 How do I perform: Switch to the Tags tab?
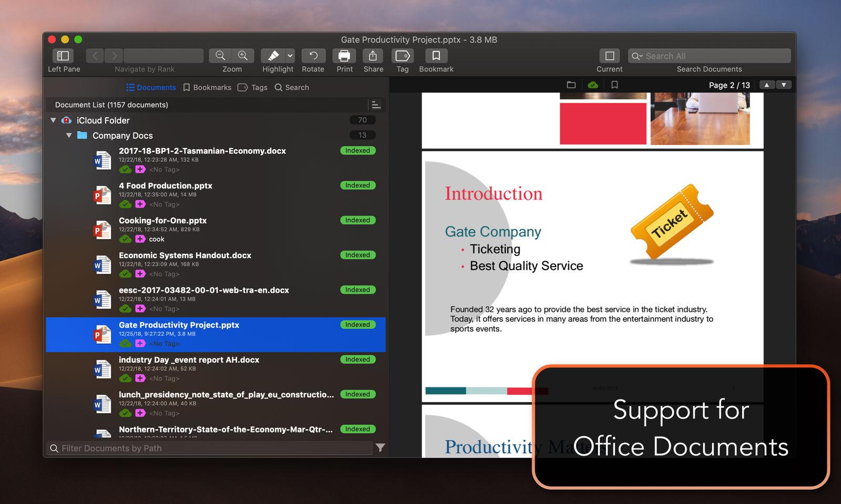(253, 87)
